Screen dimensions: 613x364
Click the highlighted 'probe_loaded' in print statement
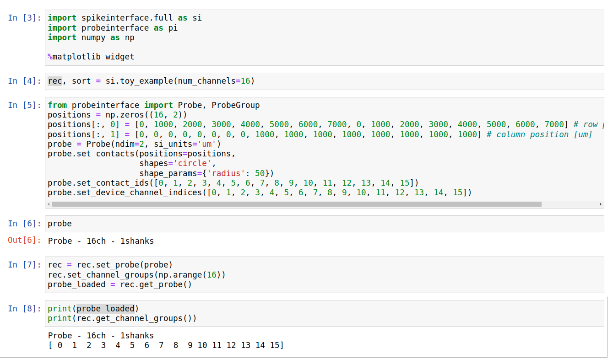105,308
